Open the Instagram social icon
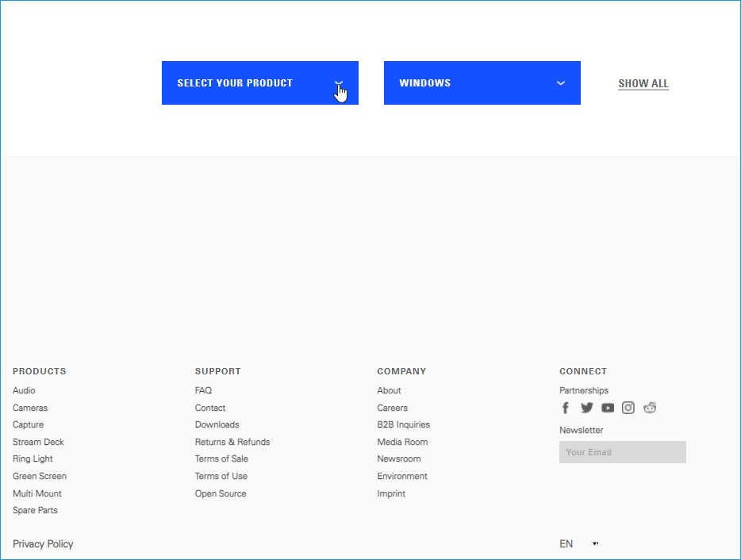 click(628, 408)
